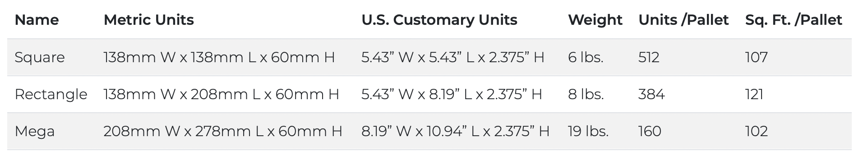Select the 512 units per pallet cell

click(649, 57)
